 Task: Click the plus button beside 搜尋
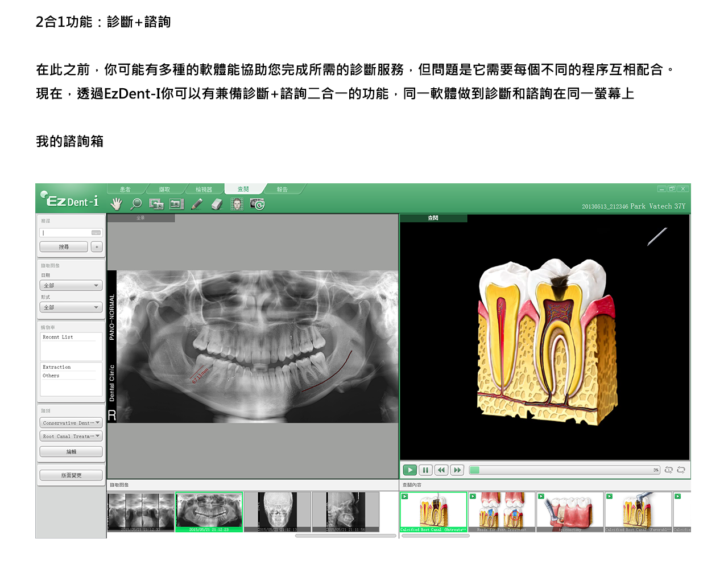point(97,247)
